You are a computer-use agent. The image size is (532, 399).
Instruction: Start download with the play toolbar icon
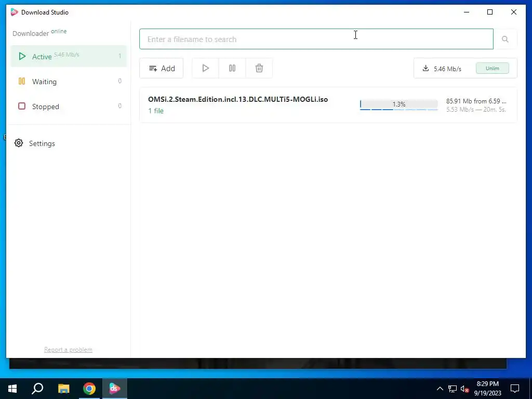(205, 68)
